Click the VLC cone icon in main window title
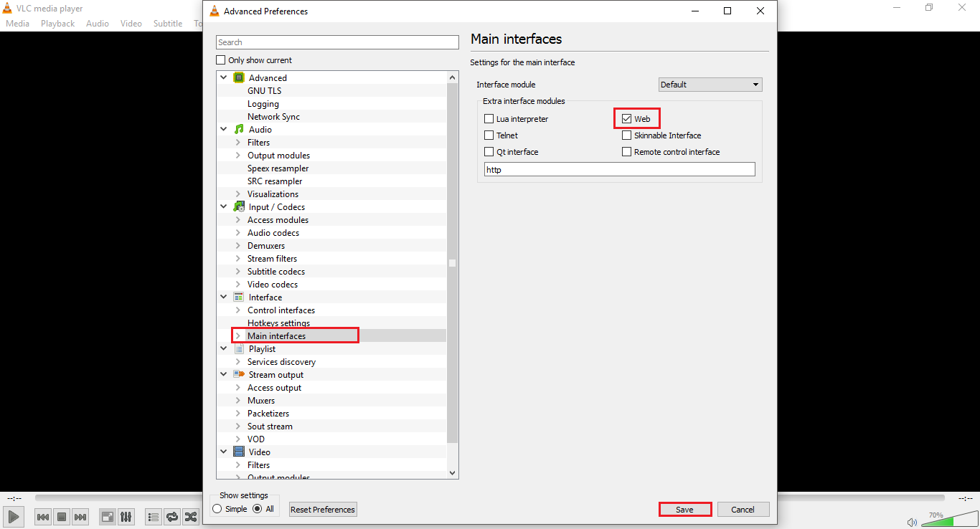Screen dimensions: 980x529 point(7,9)
